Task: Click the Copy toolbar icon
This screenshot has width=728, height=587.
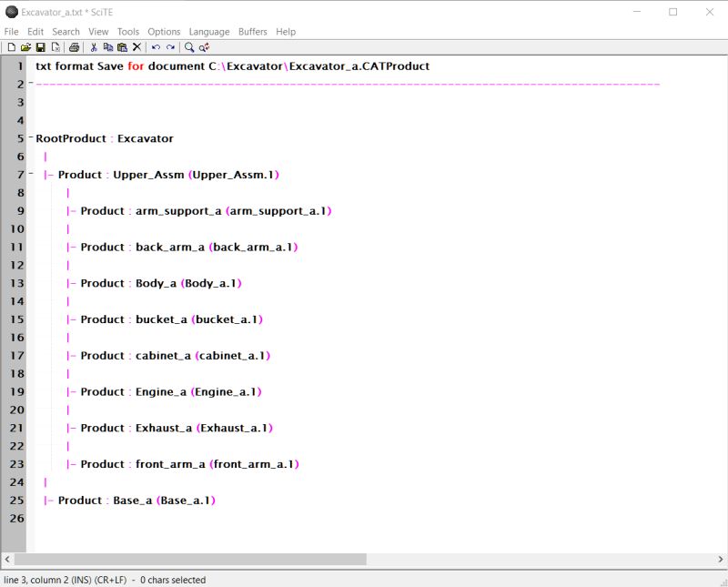Action: tap(108, 47)
